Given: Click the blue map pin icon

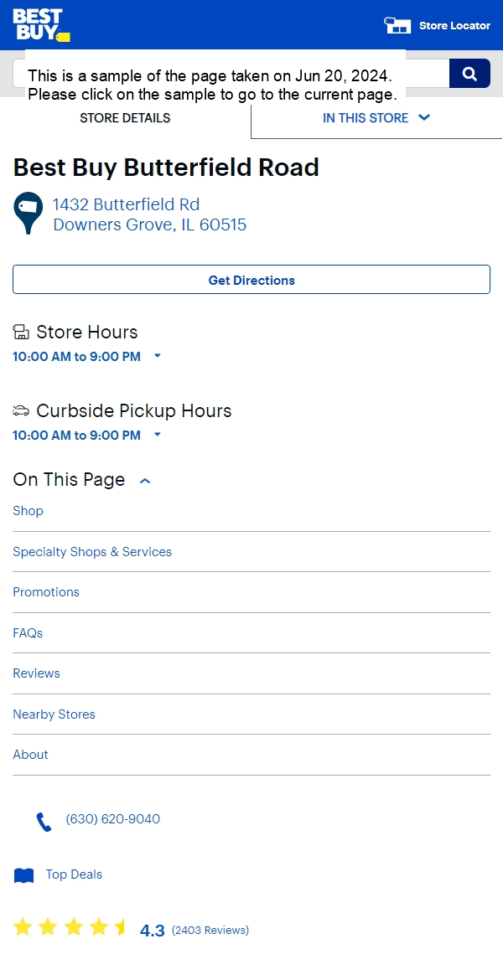Looking at the screenshot, I should tap(29, 213).
